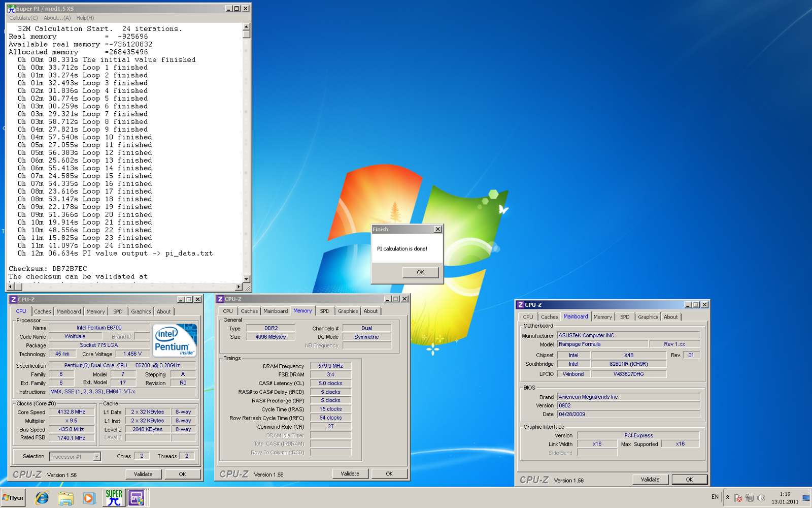Switch to CPU-Z via its taskbar icon
The image size is (812, 508).
pos(137,498)
